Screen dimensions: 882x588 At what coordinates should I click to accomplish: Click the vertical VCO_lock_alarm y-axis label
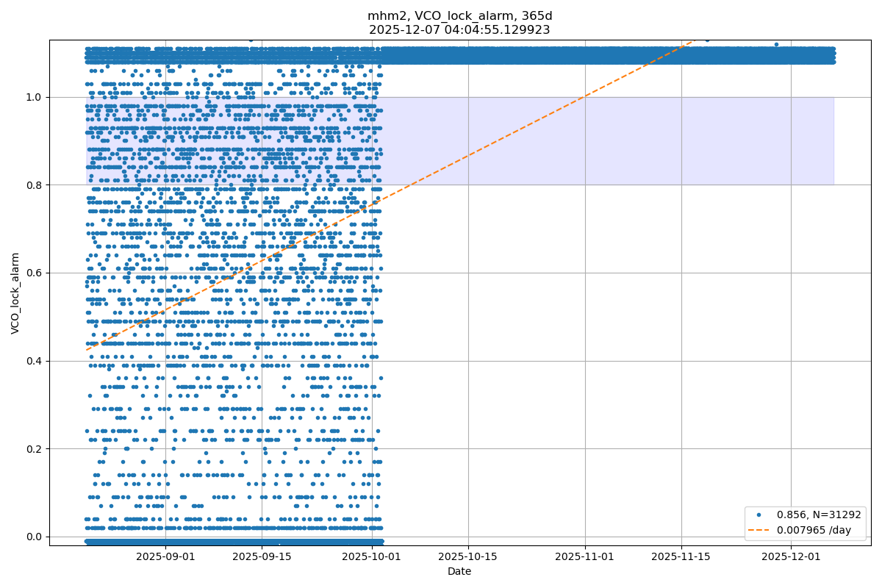tap(15, 293)
